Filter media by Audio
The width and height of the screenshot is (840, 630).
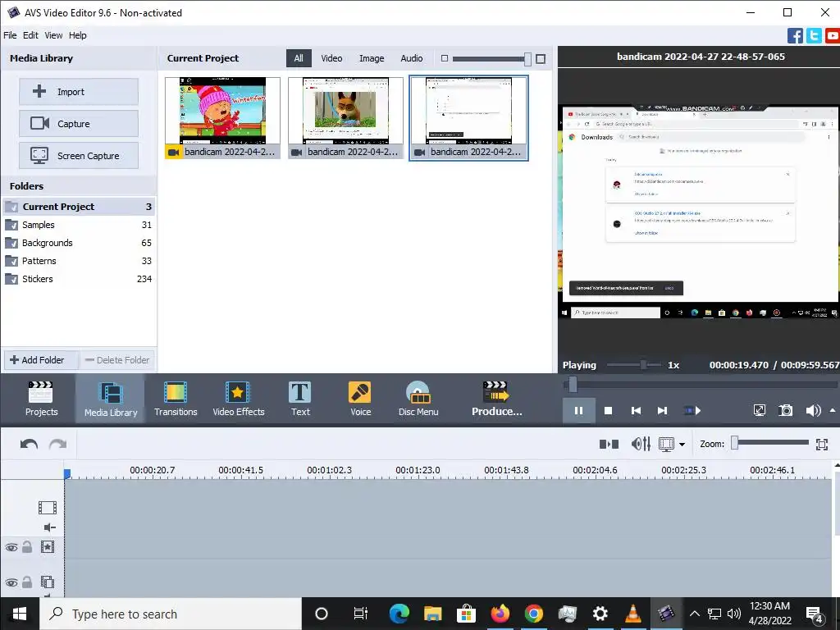pos(412,58)
